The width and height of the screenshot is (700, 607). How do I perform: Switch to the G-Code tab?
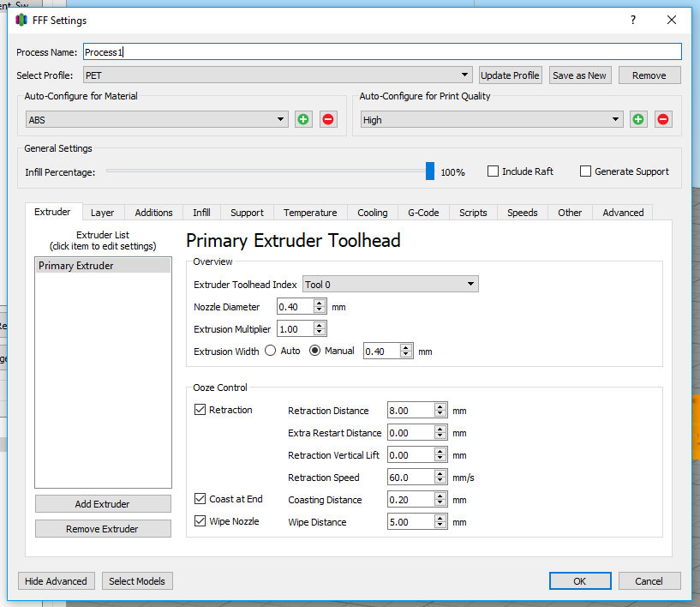423,213
